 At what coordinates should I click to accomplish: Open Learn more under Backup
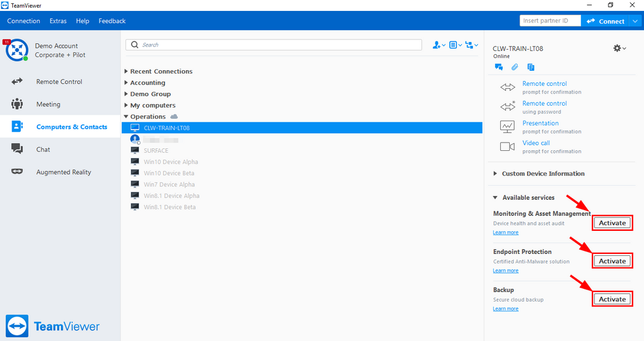(x=506, y=309)
